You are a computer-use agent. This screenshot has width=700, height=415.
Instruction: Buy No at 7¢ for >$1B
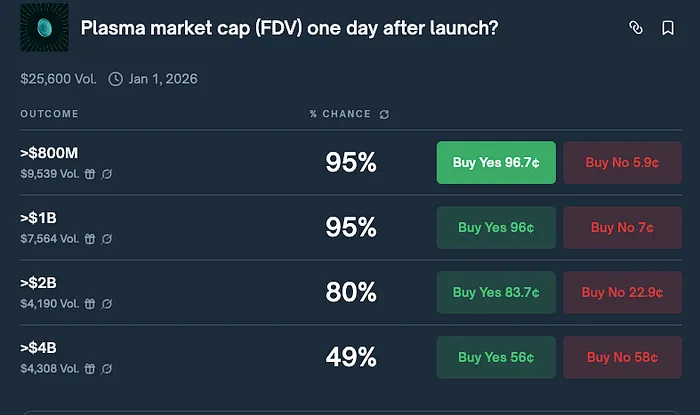(x=622, y=228)
